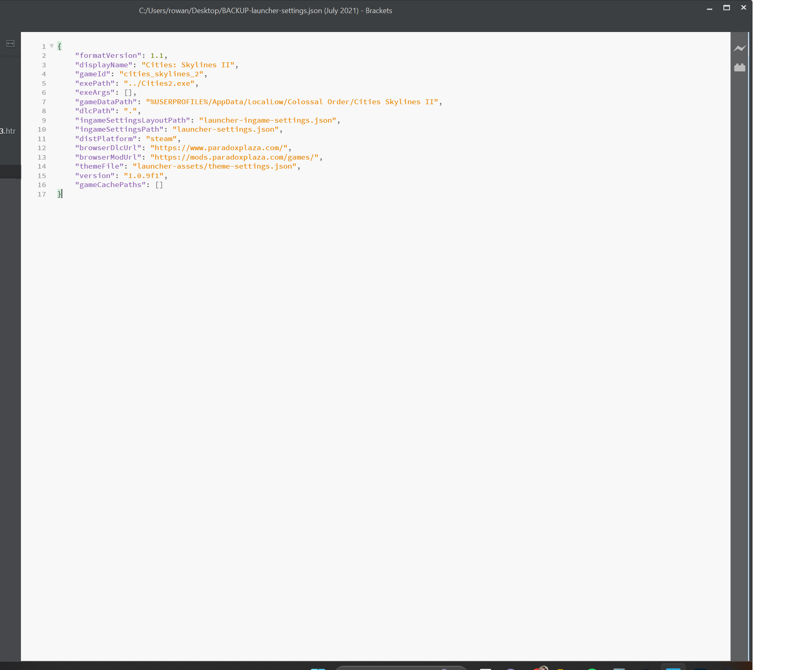
Task: Open the Extension Manager brick icon
Action: (739, 68)
